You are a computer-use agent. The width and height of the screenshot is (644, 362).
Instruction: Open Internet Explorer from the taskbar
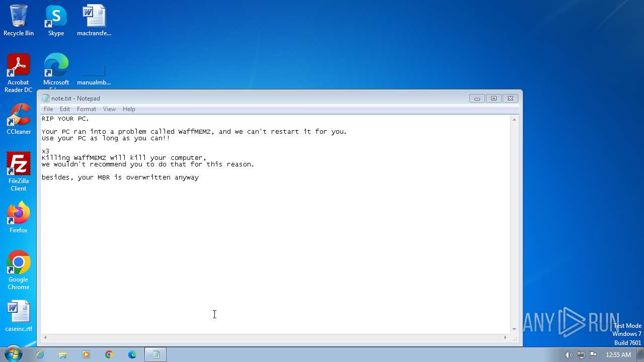click(x=40, y=354)
